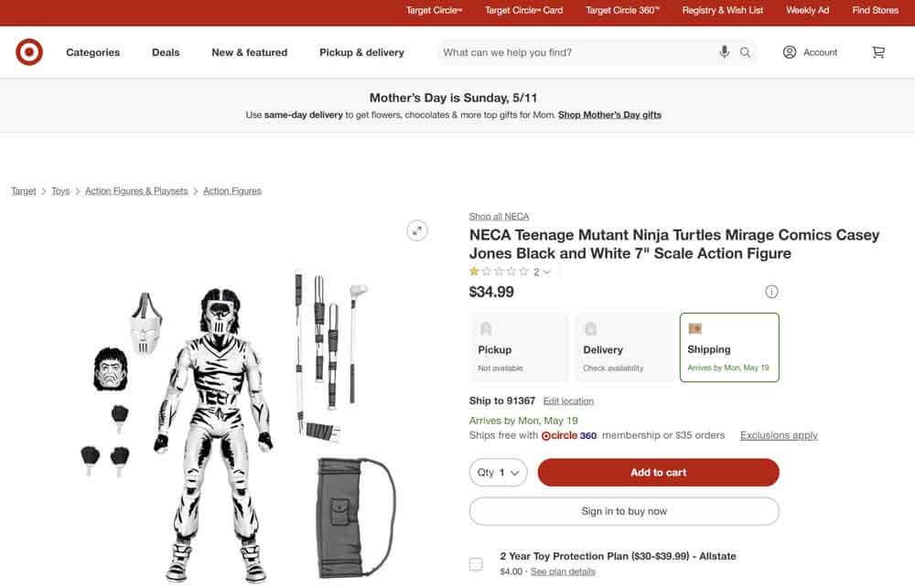
Task: Click the search magnifying glass icon
Action: [x=745, y=52]
